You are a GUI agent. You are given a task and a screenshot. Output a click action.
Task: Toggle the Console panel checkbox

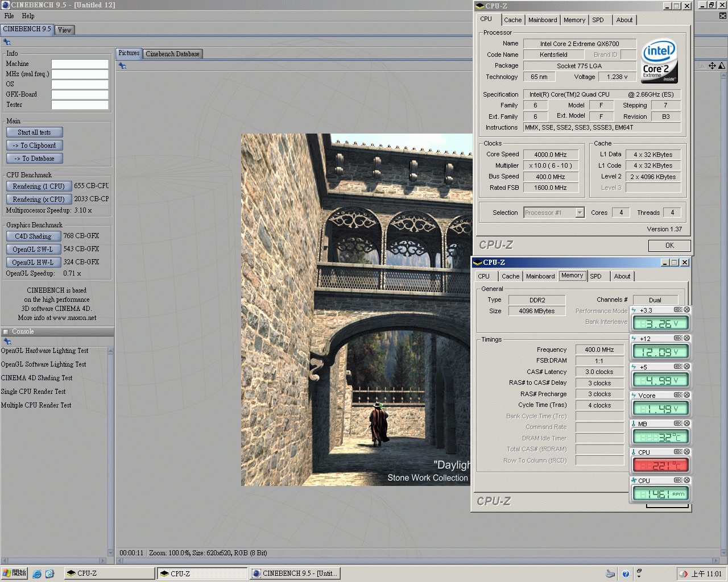pyautogui.click(x=6, y=331)
